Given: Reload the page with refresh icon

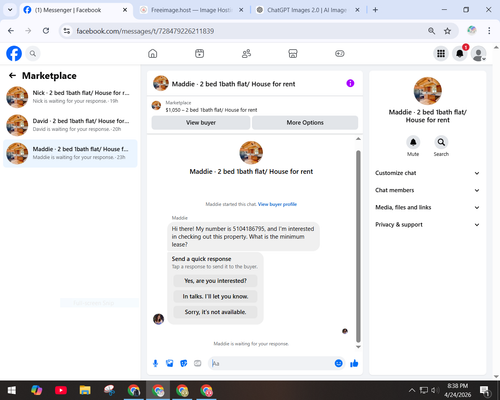Looking at the screenshot, I should pyautogui.click(x=46, y=31).
